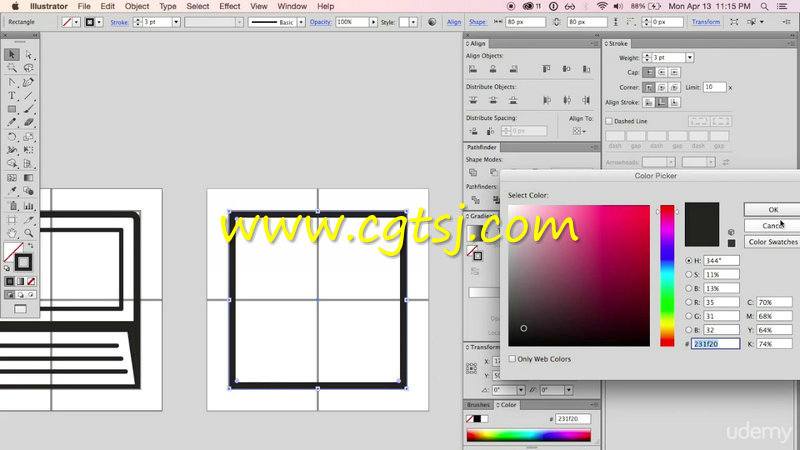Click the vertical hue slider strip
Screen dimensions: 800x450
[667, 276]
